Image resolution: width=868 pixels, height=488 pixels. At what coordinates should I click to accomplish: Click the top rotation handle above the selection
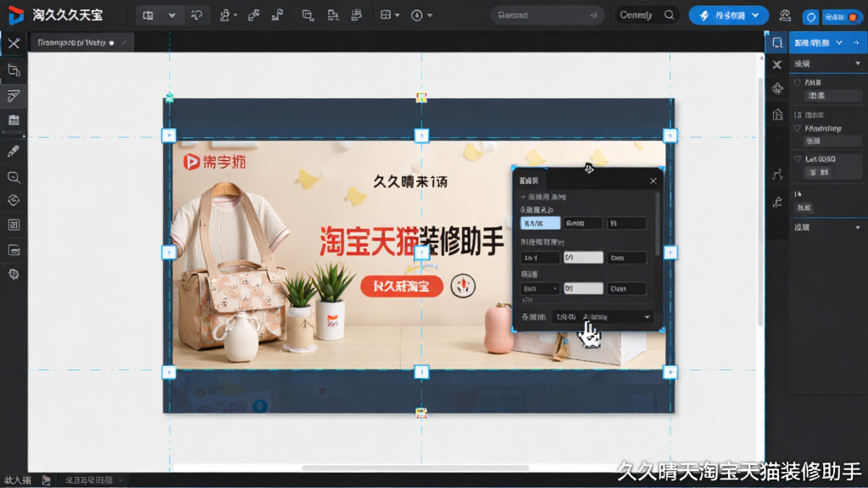click(421, 98)
